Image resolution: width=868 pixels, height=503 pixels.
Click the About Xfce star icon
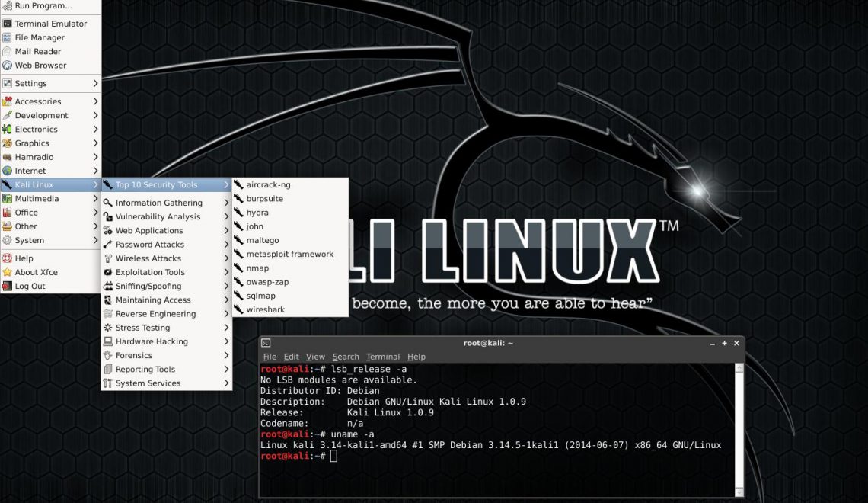(7, 272)
